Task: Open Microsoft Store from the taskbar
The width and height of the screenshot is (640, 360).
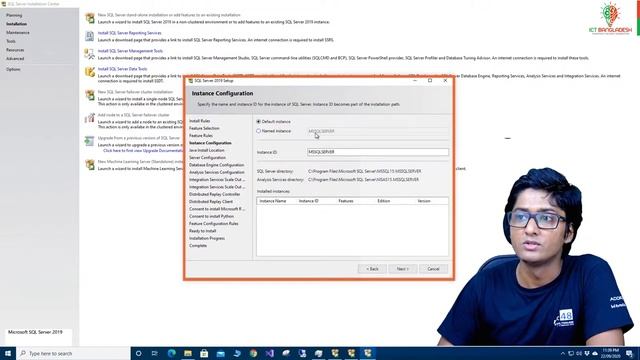Action: point(204,353)
